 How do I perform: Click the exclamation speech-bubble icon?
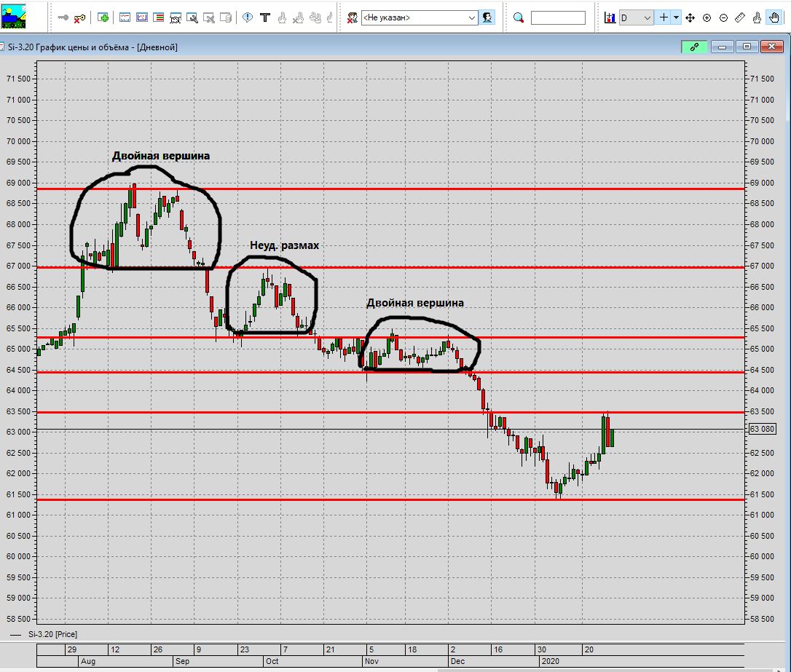click(x=247, y=17)
